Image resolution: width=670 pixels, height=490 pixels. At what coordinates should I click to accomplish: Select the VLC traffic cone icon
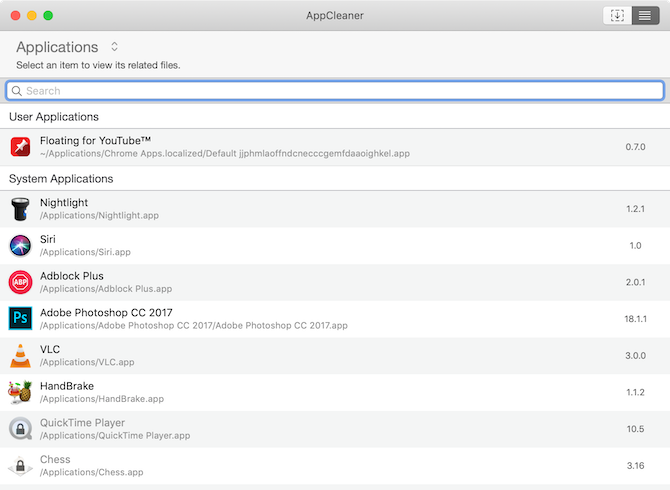[21, 355]
